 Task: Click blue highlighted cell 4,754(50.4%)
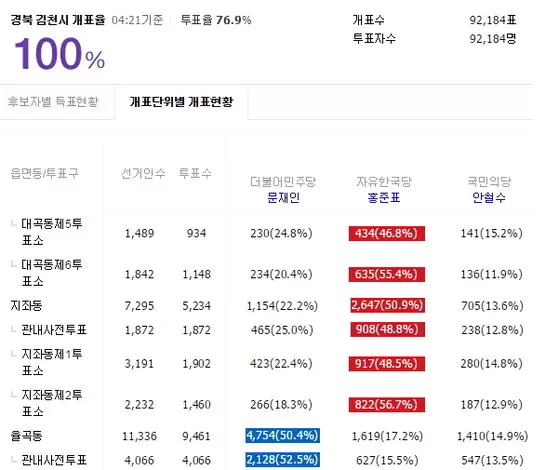point(282,435)
